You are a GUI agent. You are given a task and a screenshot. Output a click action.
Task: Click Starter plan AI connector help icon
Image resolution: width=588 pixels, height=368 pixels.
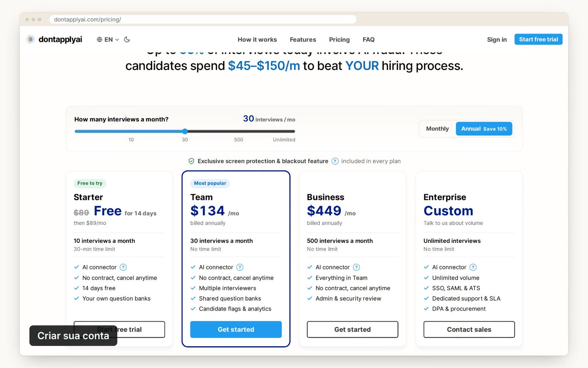(123, 267)
